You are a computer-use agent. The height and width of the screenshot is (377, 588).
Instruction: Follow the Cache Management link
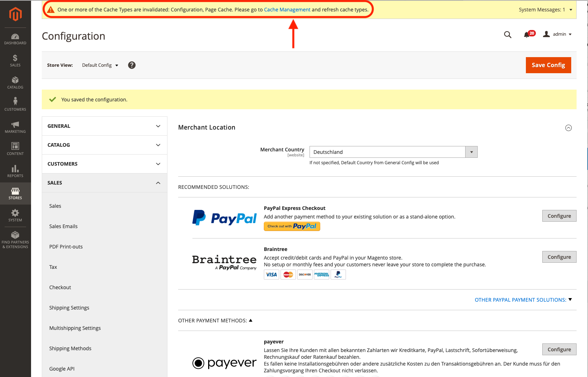pyautogui.click(x=287, y=10)
